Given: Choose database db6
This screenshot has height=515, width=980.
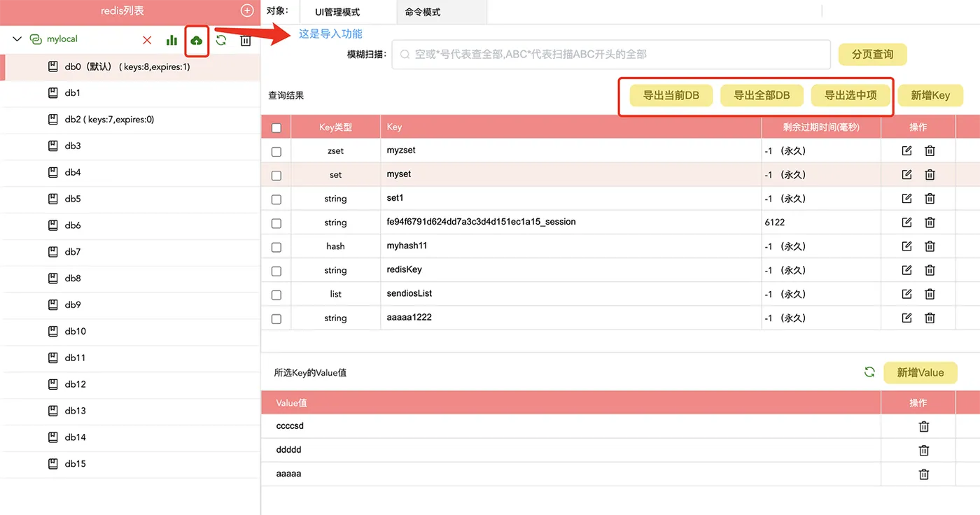Looking at the screenshot, I should click(x=130, y=225).
